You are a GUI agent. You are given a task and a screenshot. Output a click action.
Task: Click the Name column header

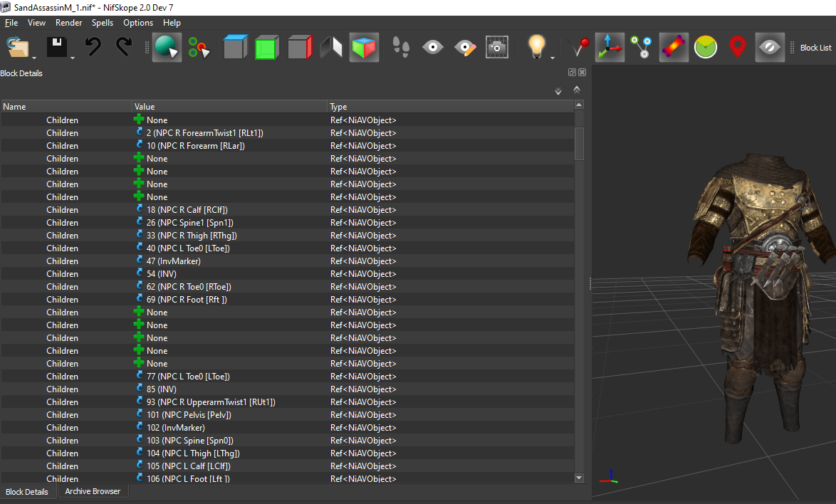tap(66, 107)
